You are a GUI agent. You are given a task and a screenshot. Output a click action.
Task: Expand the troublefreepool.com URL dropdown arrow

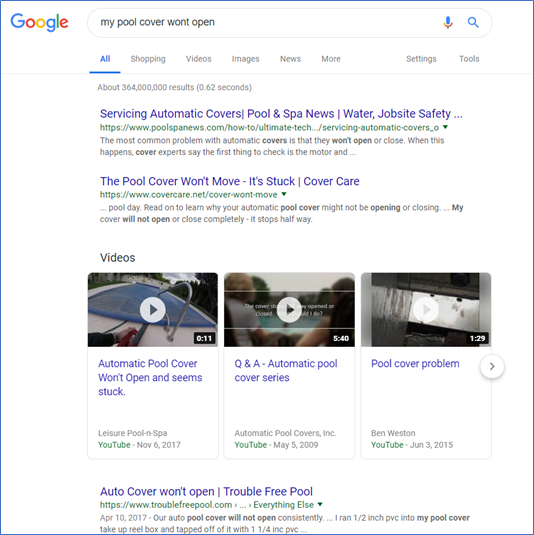(x=320, y=504)
